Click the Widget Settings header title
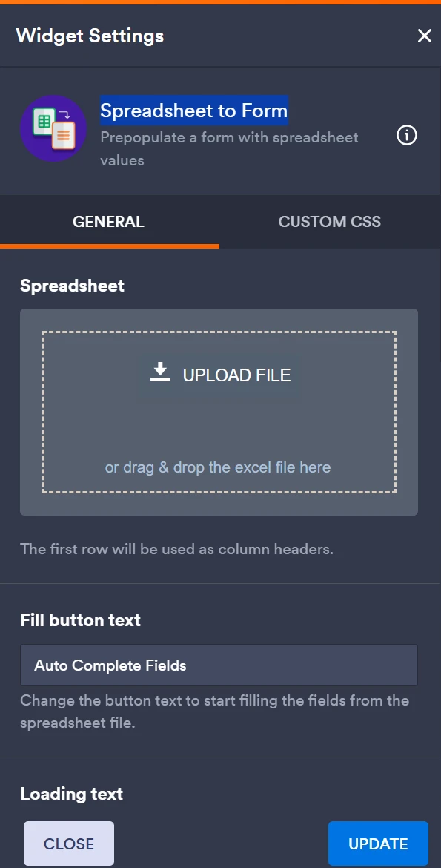The height and width of the screenshot is (868, 441). 89,36
